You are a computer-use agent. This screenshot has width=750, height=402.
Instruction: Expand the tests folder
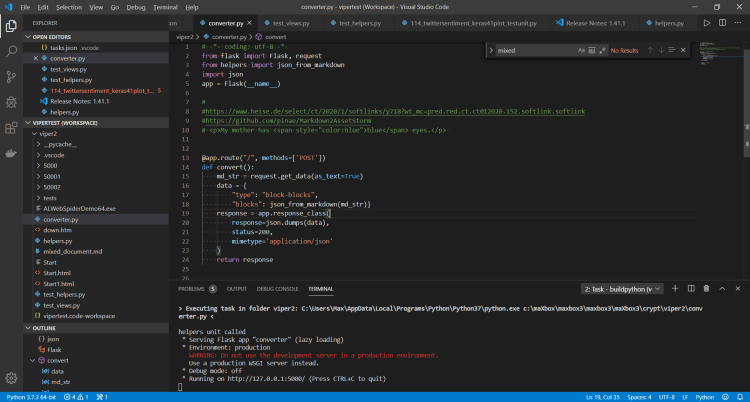(x=38, y=198)
